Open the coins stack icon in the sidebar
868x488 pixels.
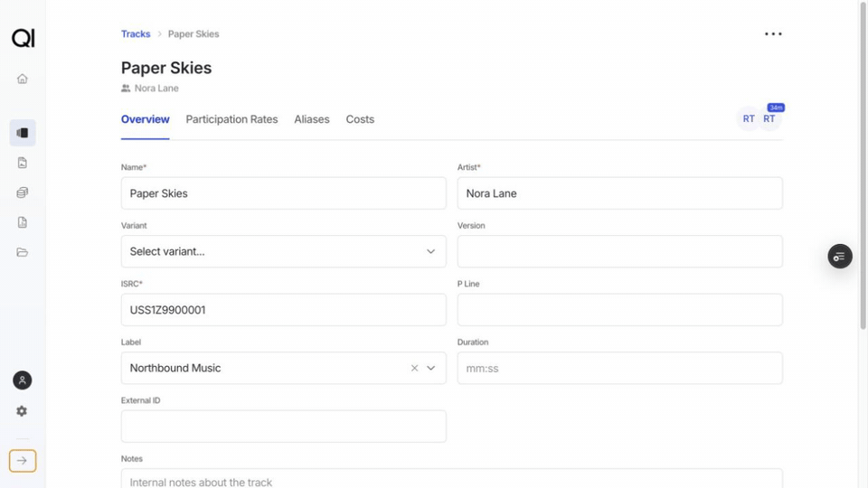click(22, 192)
